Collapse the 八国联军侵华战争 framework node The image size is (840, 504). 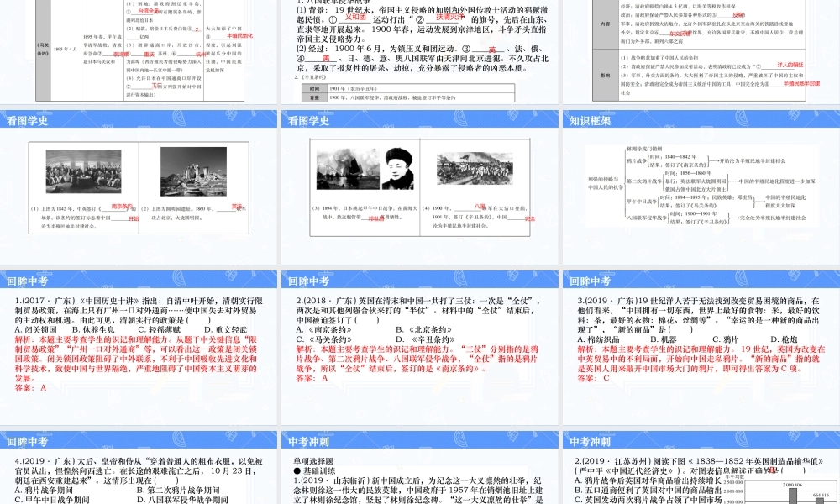point(647,218)
